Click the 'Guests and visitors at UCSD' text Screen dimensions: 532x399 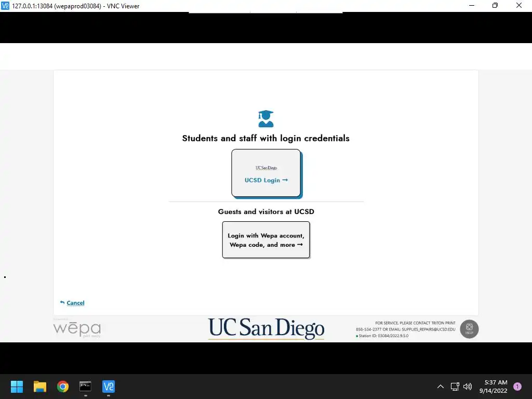pyautogui.click(x=266, y=212)
